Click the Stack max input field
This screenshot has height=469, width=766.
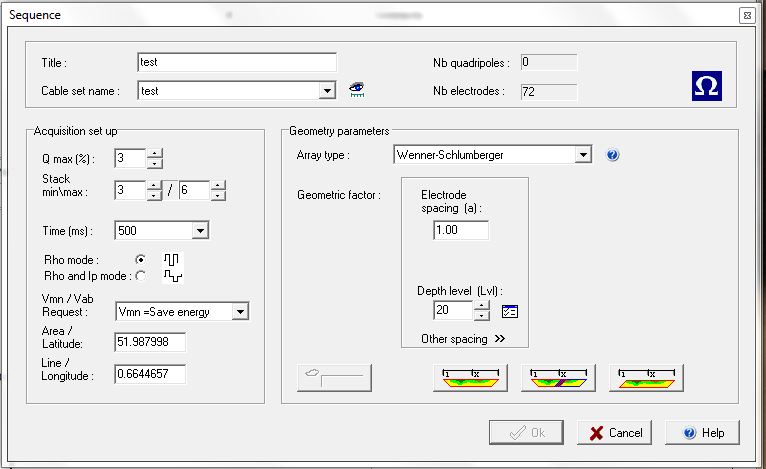click(194, 190)
